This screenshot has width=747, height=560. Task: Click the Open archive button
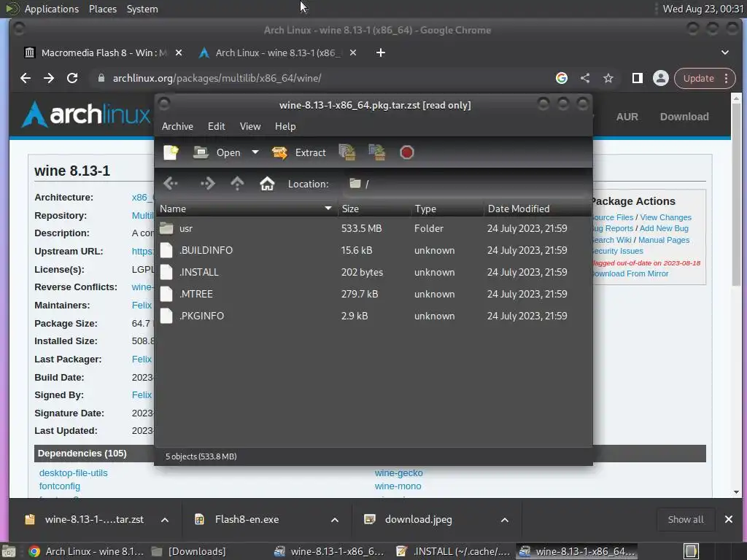[x=217, y=152]
